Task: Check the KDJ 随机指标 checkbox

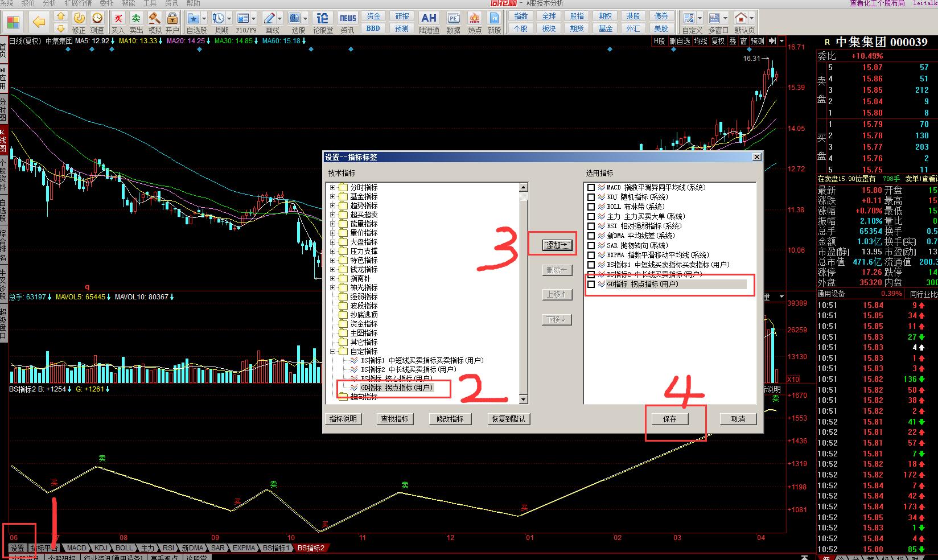Action: click(591, 197)
